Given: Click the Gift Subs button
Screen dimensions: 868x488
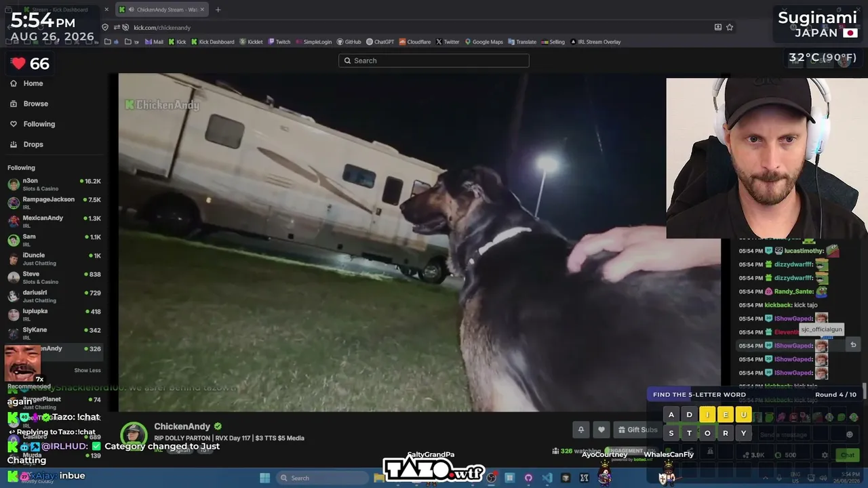Looking at the screenshot, I should pos(637,430).
